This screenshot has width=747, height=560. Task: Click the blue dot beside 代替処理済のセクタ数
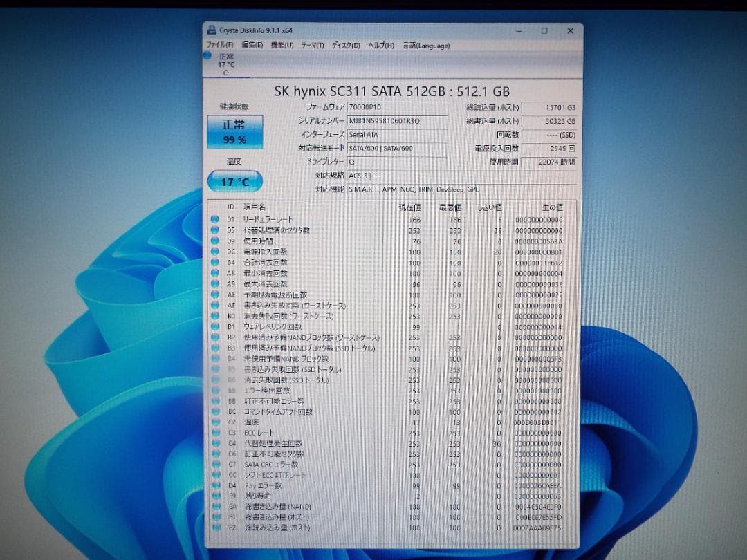[214, 230]
